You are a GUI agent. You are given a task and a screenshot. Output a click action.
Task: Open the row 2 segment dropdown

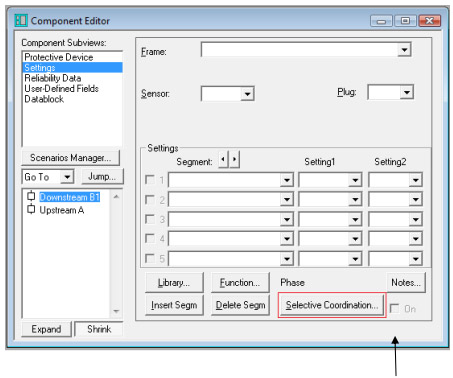point(287,200)
